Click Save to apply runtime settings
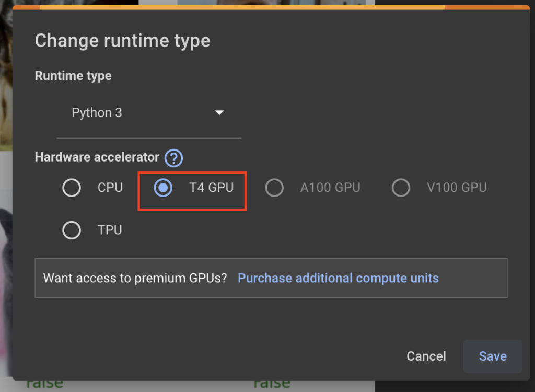The height and width of the screenshot is (392, 535). click(x=492, y=356)
